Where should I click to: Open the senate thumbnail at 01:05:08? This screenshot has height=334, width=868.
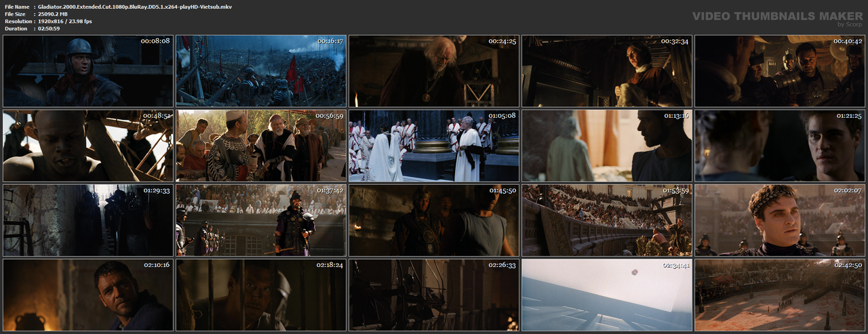[434, 146]
